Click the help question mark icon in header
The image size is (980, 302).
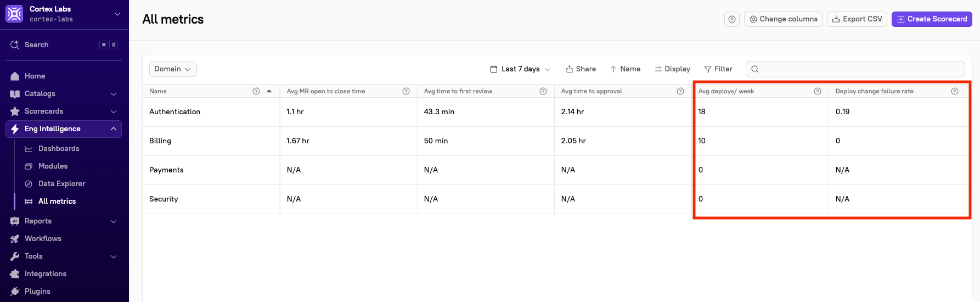pyautogui.click(x=732, y=19)
